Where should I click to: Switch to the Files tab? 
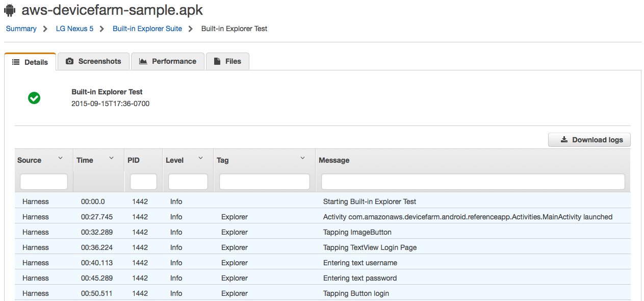pyautogui.click(x=227, y=61)
